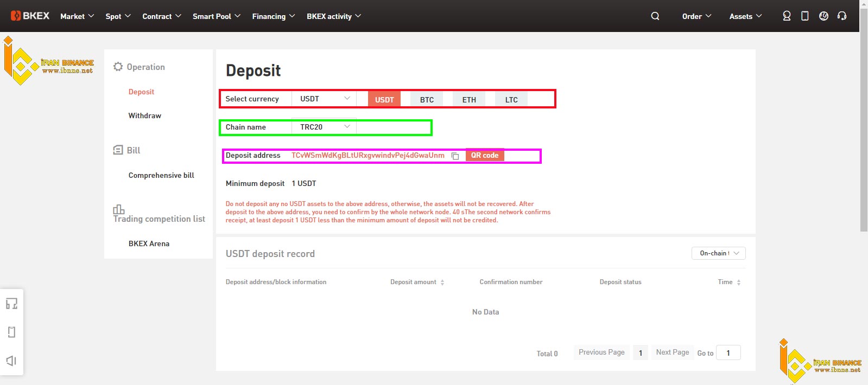Copy the deposit address using copy icon
Viewport: 868px width, 385px height.
click(x=455, y=156)
